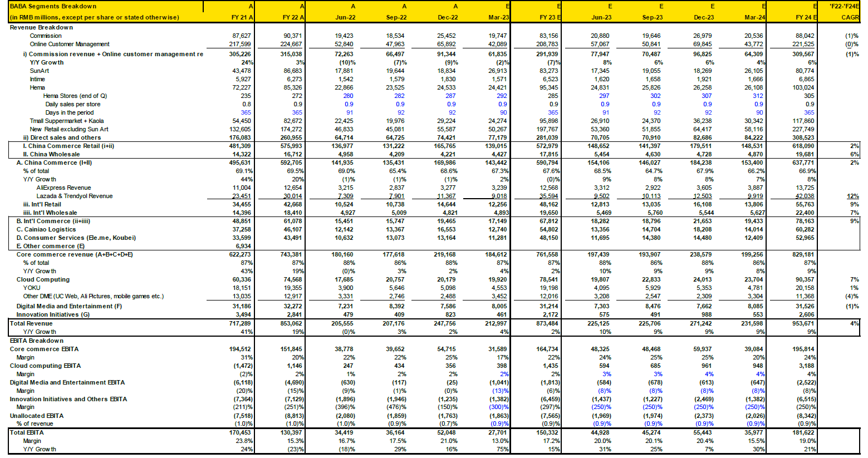Select the 'FY 24 E' column header
Viewport: 868px width, 458px height.
tap(806, 17)
